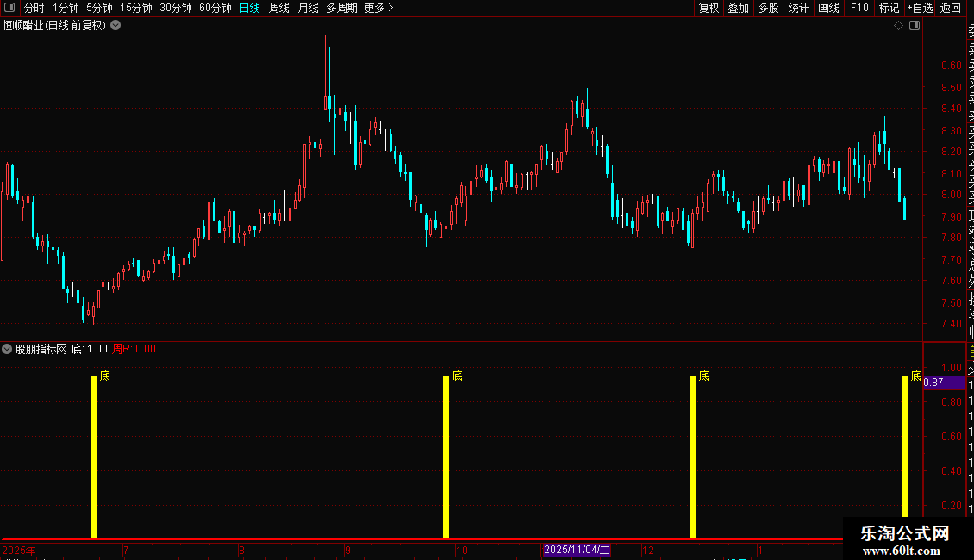Click the 0.87 indicator axis value label
Image resolution: width=974 pixels, height=560 pixels.
point(944,383)
